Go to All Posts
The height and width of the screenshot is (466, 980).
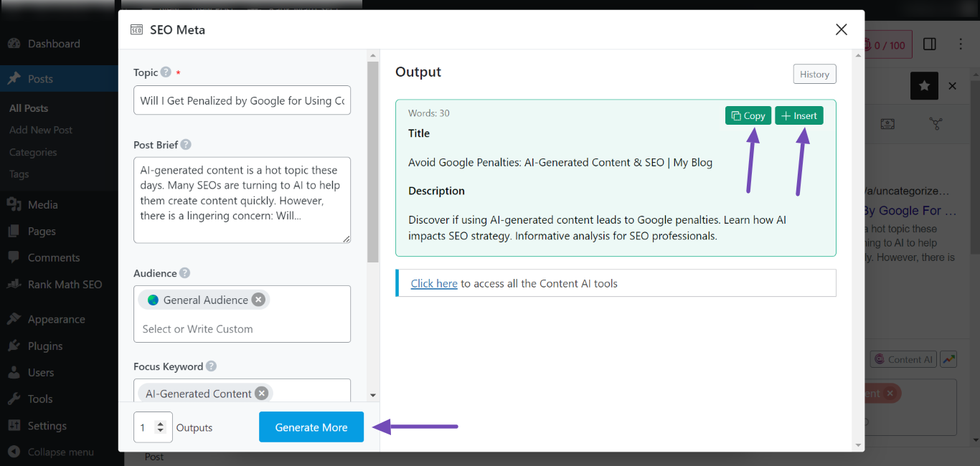coord(29,108)
